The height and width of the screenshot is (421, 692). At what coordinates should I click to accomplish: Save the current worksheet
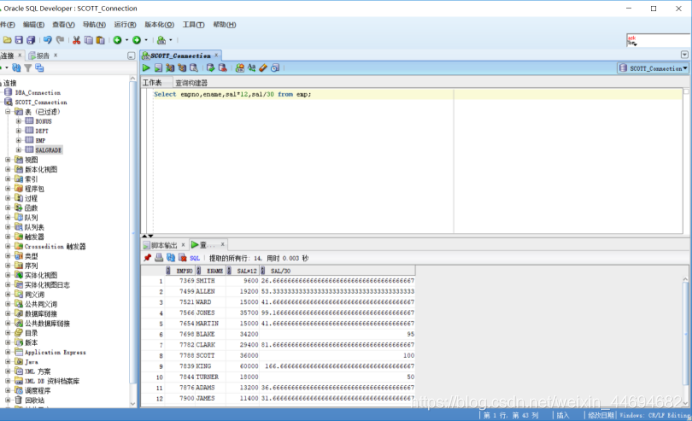[x=19, y=40]
